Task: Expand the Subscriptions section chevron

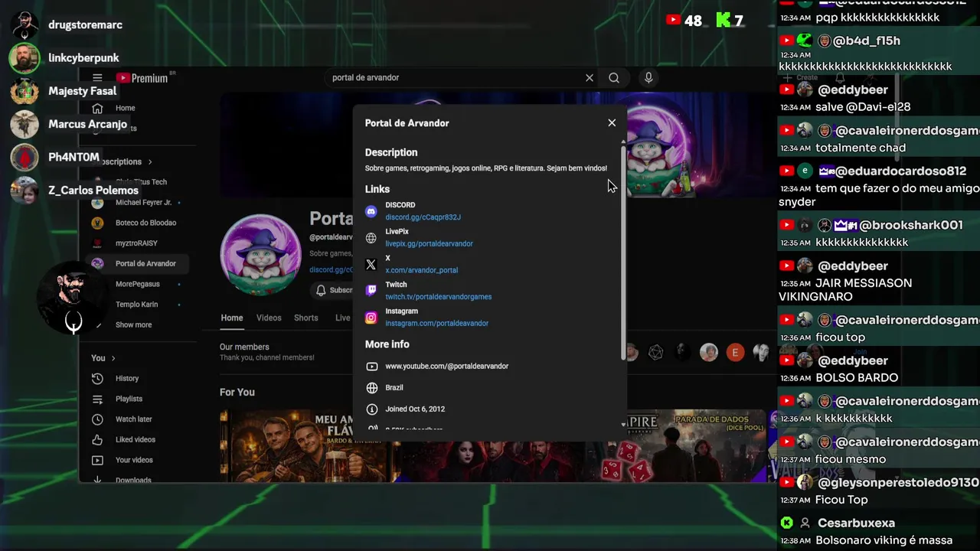Action: (x=150, y=162)
